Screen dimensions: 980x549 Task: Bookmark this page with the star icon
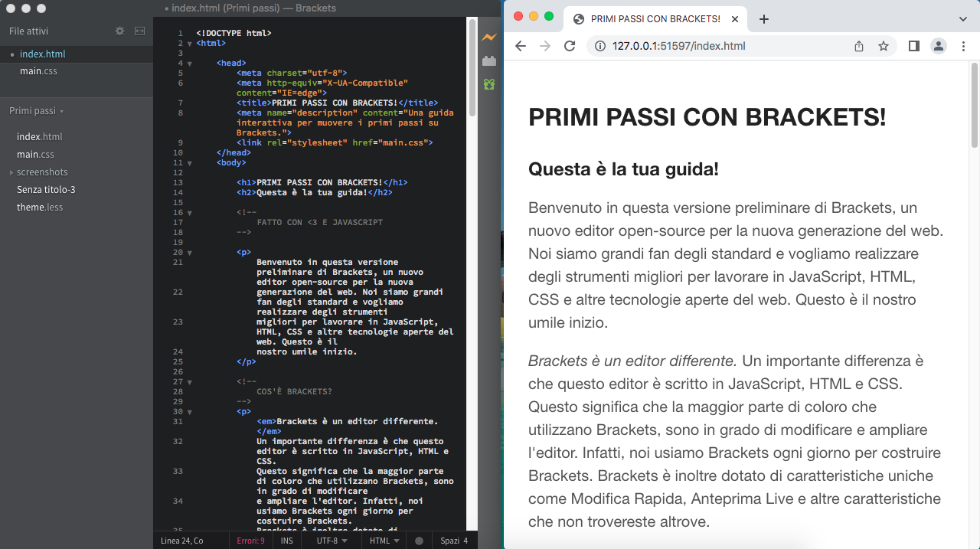click(884, 46)
